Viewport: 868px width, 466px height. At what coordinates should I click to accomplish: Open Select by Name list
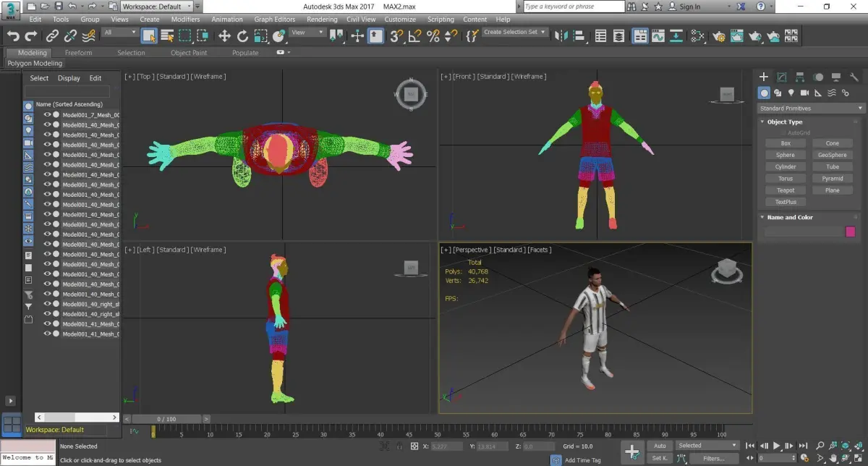(167, 35)
